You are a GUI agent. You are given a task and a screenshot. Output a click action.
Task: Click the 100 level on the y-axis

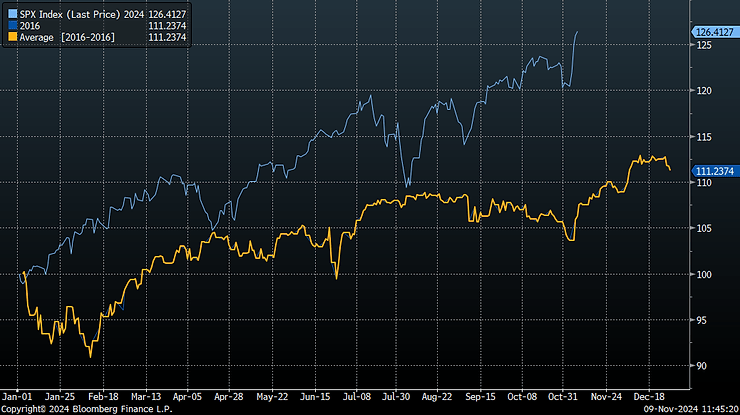[702, 274]
